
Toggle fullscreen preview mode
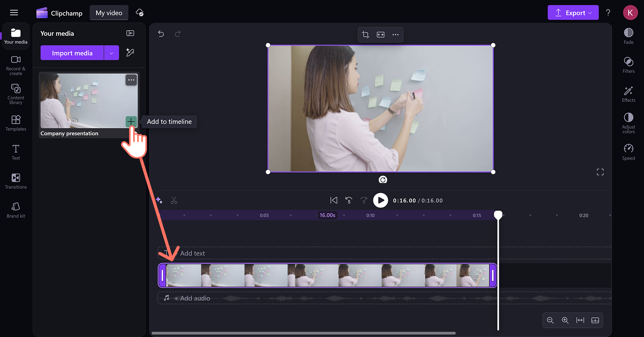point(600,172)
